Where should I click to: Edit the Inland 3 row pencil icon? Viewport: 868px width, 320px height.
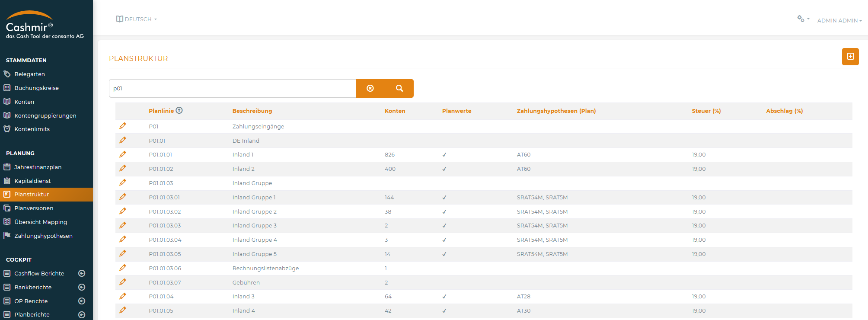[x=123, y=296]
